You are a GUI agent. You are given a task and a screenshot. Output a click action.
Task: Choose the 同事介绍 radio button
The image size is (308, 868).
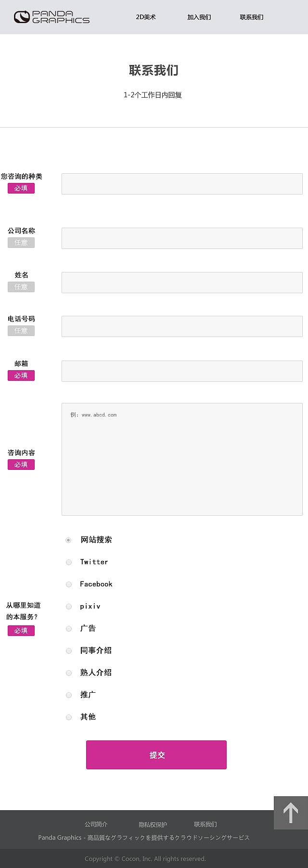(68, 650)
